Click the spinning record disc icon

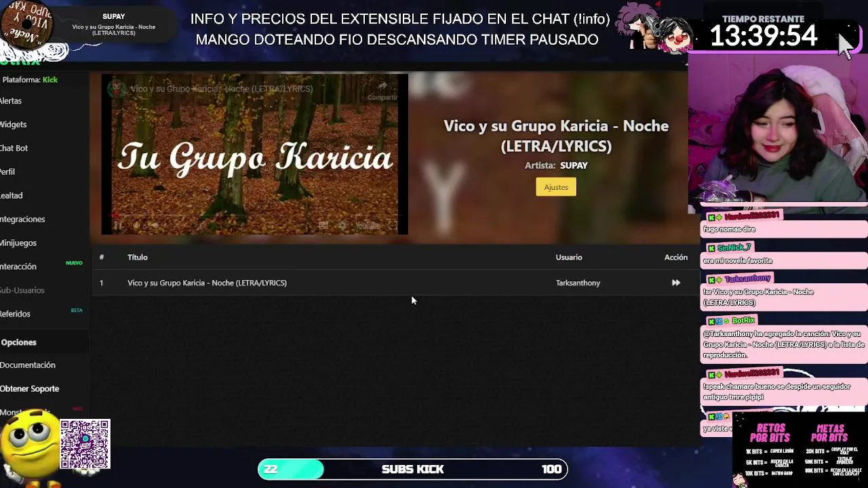(x=27, y=26)
